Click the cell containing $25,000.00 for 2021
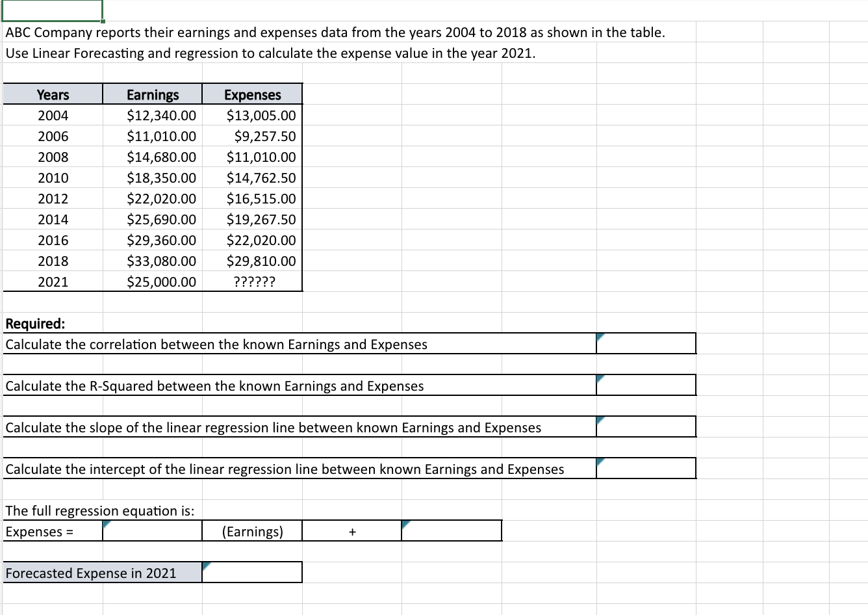Screen dimensions: 868x615 point(152,281)
